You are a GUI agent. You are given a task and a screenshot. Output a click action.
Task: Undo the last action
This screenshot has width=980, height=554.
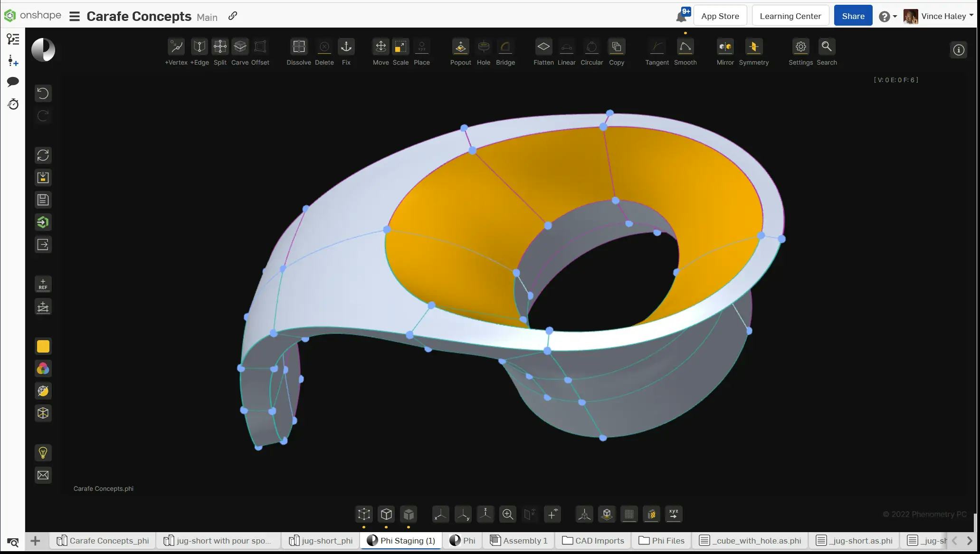[x=43, y=94]
